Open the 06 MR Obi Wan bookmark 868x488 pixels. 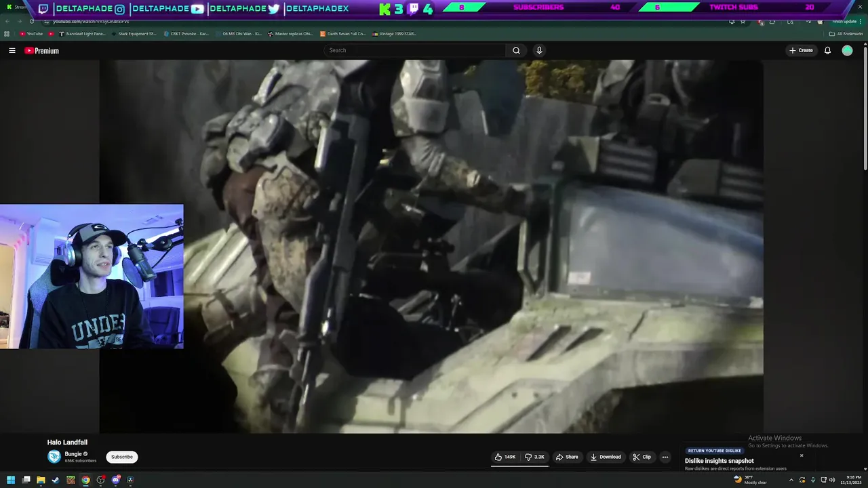point(238,34)
